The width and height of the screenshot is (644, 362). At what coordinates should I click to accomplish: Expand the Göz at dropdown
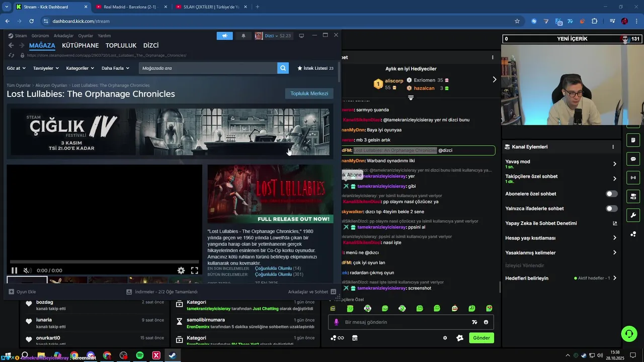[x=16, y=68]
